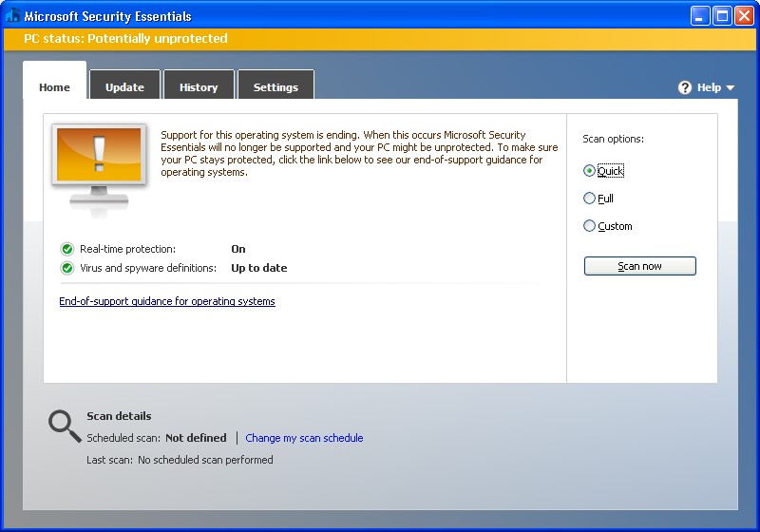The height and width of the screenshot is (532, 760).
Task: Open End-of-support guidance for operating systems link
Action: (167, 301)
